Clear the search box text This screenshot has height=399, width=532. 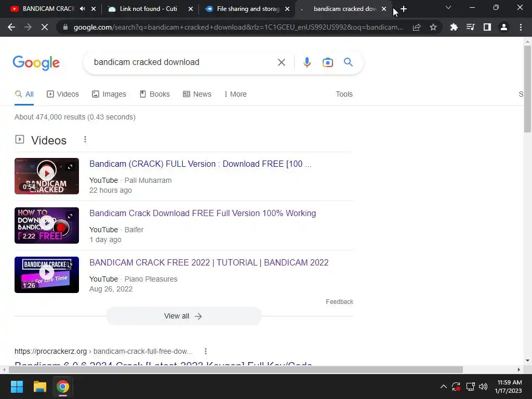pyautogui.click(x=281, y=62)
